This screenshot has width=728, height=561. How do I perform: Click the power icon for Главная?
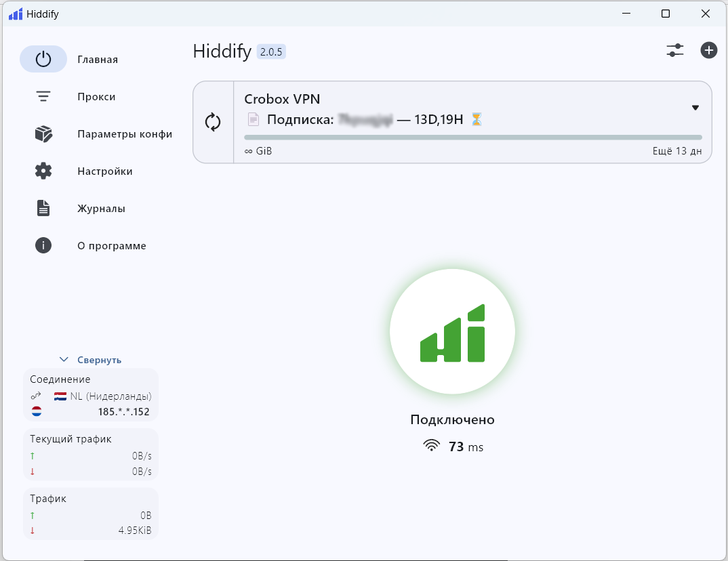tap(43, 59)
